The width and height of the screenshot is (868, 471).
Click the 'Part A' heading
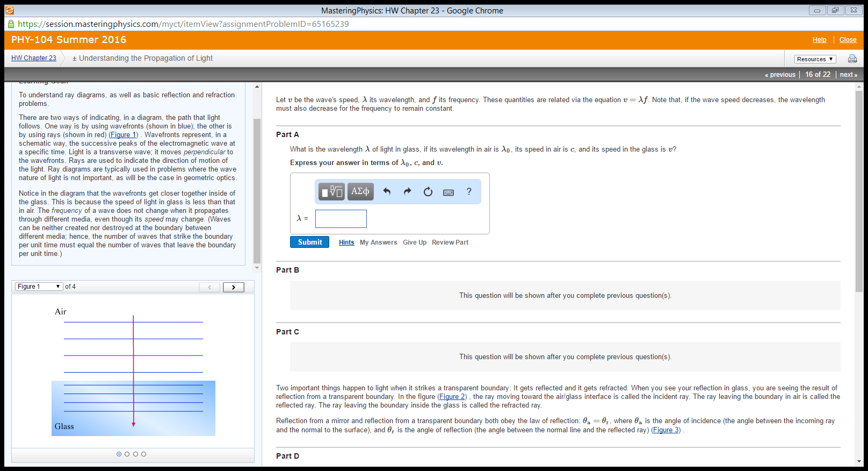click(287, 134)
